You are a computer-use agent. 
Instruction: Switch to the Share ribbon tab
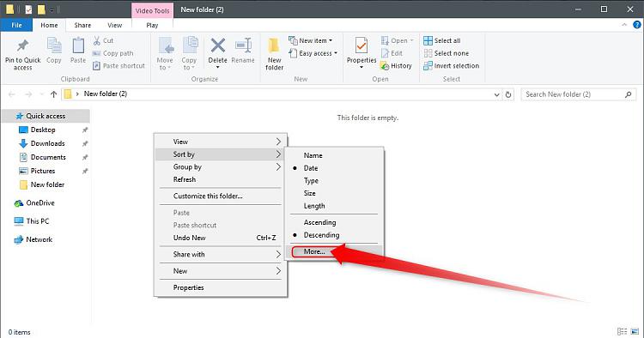pyautogui.click(x=82, y=25)
